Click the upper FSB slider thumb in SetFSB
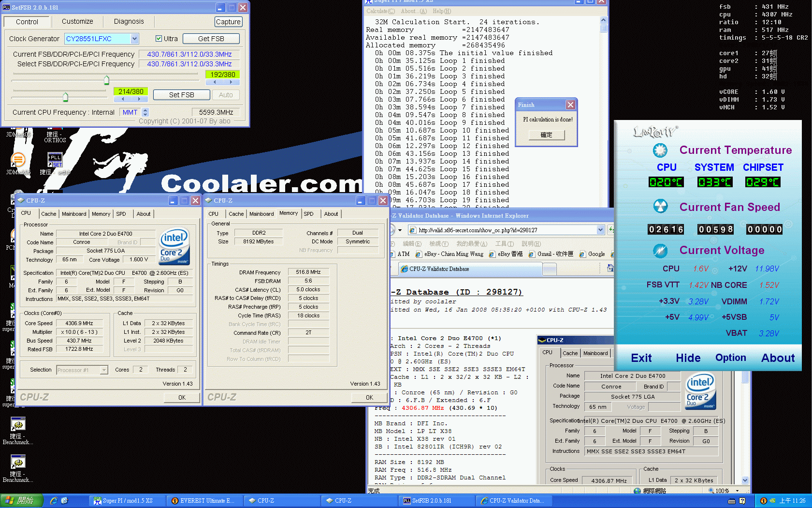812x508 pixels. [106, 80]
